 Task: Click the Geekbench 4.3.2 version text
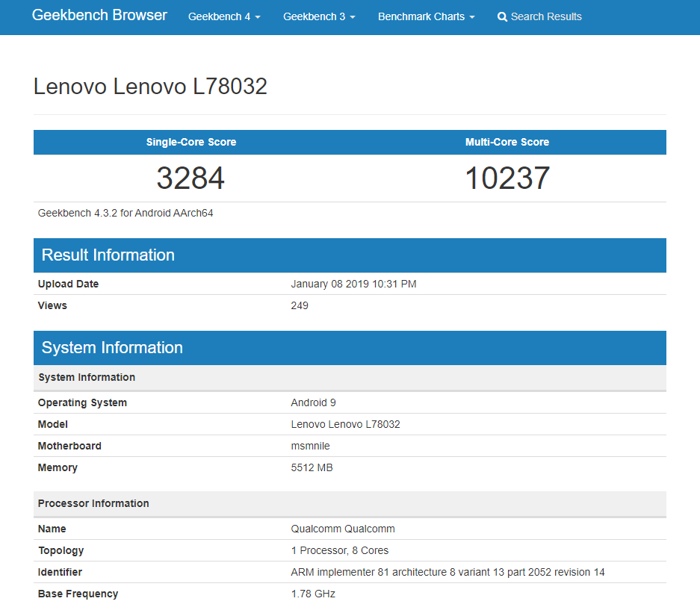coord(126,213)
